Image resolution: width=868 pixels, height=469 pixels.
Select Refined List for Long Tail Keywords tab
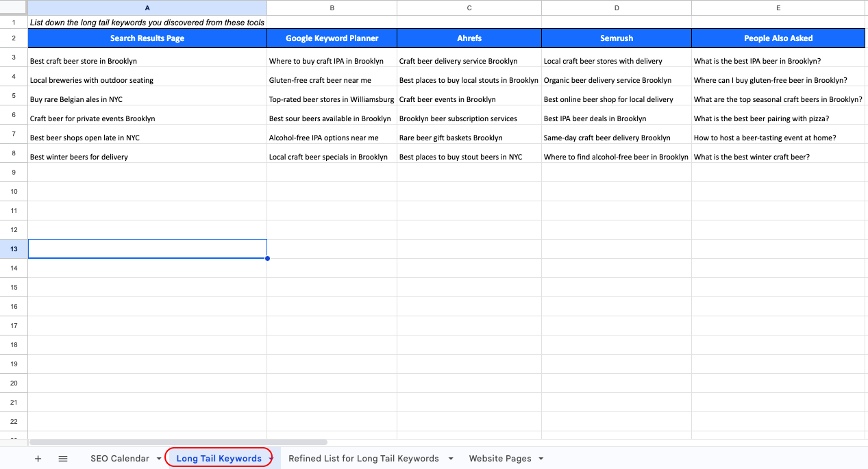[x=363, y=459]
